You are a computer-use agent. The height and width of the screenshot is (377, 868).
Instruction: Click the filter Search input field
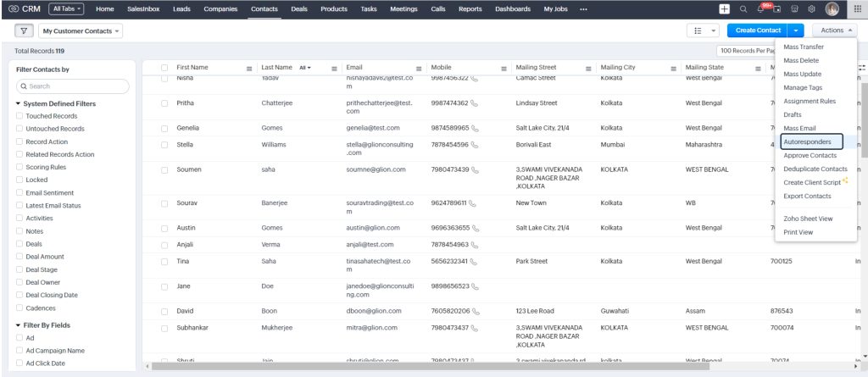pos(73,86)
